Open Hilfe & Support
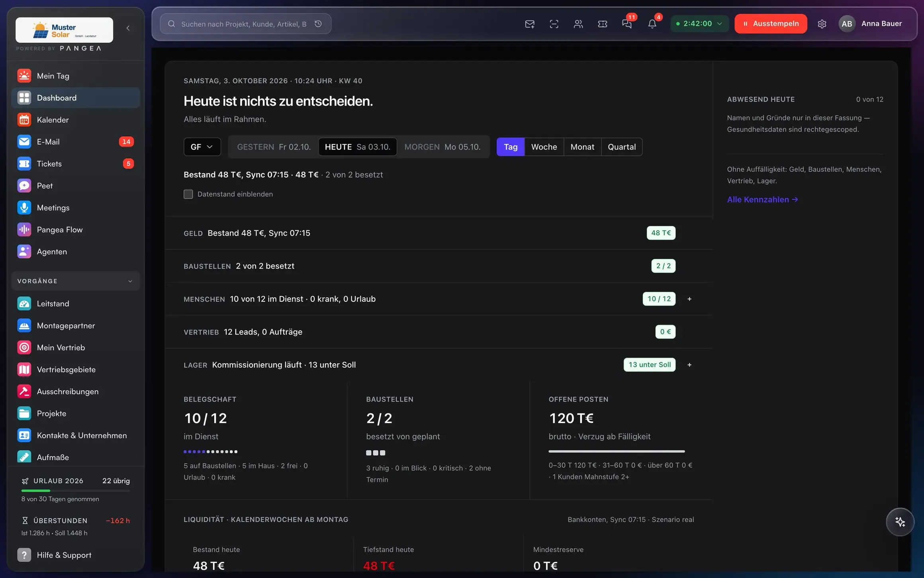 (76, 555)
